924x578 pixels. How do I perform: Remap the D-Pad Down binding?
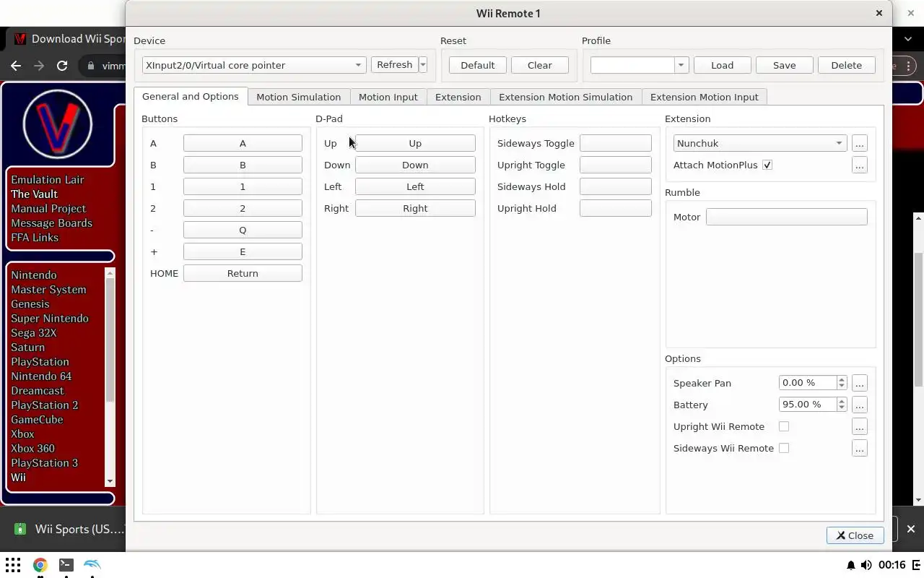coord(415,165)
